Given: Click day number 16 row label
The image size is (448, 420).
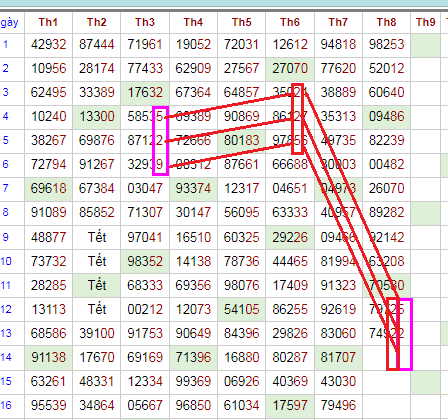Looking at the screenshot, I should (x=6, y=405).
